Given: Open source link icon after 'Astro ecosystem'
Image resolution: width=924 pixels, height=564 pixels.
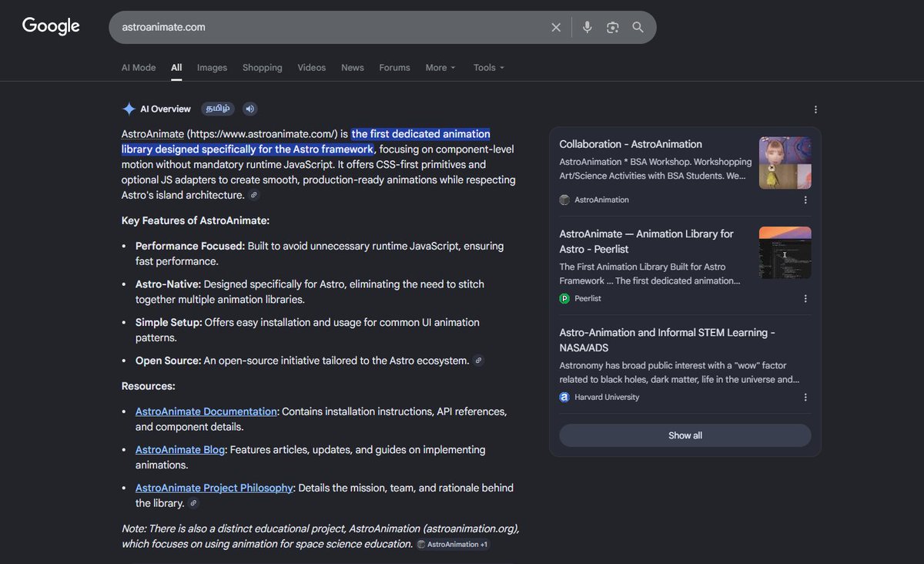Looking at the screenshot, I should coord(479,361).
